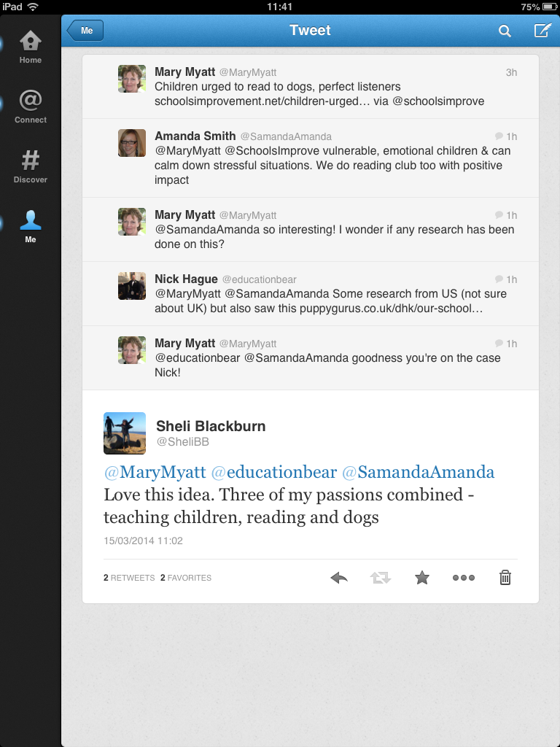Open the Connect tab

tap(31, 107)
